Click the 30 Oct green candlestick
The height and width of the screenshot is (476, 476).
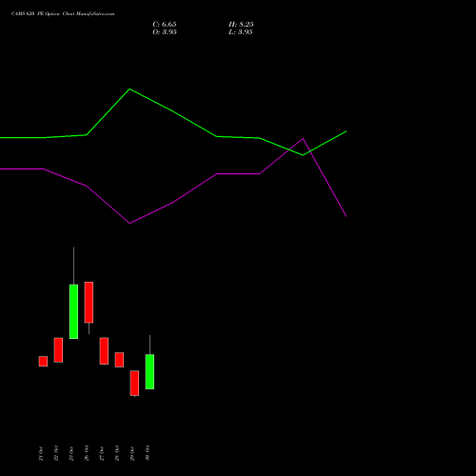point(149,371)
